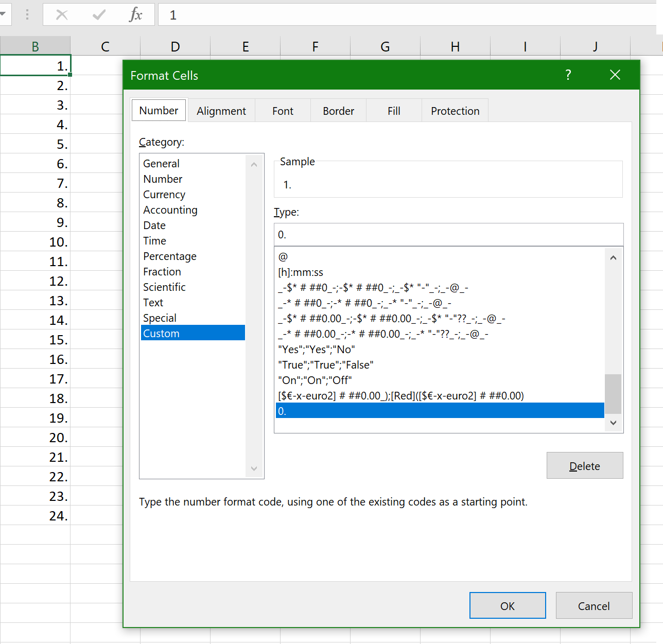The width and height of the screenshot is (663, 644).
Task: Select the euro [Red] format code
Action: click(440, 396)
